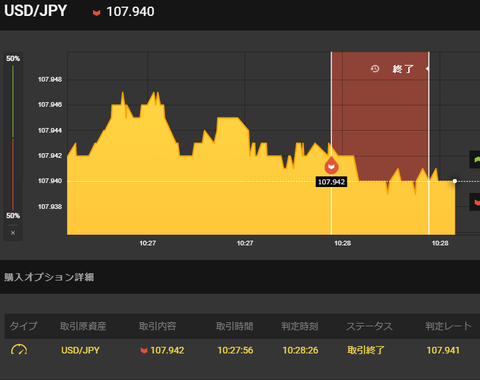Click the 判定レート column header

(448, 326)
